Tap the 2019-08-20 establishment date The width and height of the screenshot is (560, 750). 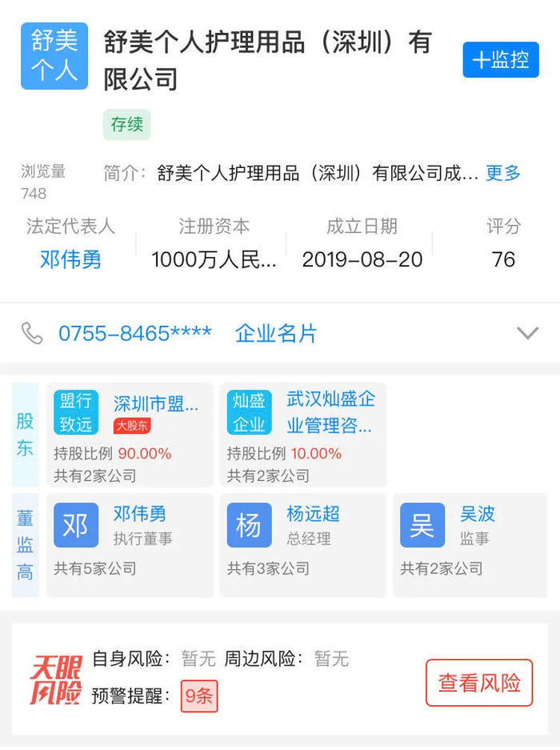click(x=362, y=259)
